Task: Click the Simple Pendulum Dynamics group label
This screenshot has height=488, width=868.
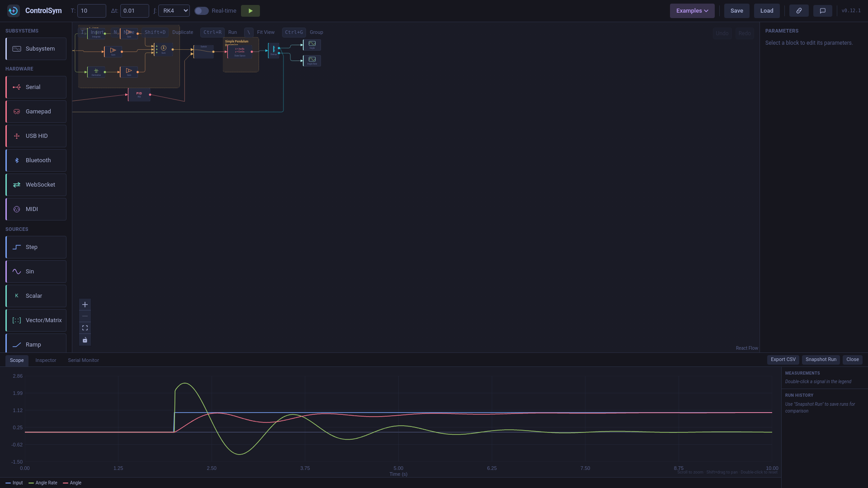Action: coord(237,42)
